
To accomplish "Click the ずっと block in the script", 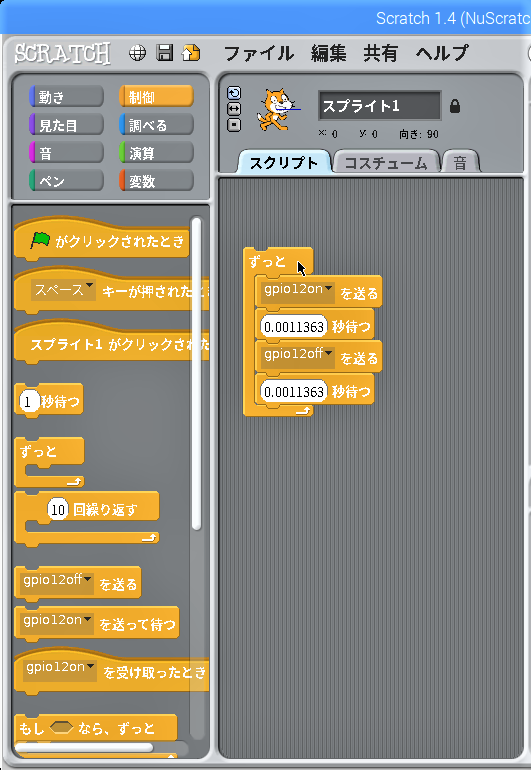I will click(268, 261).
